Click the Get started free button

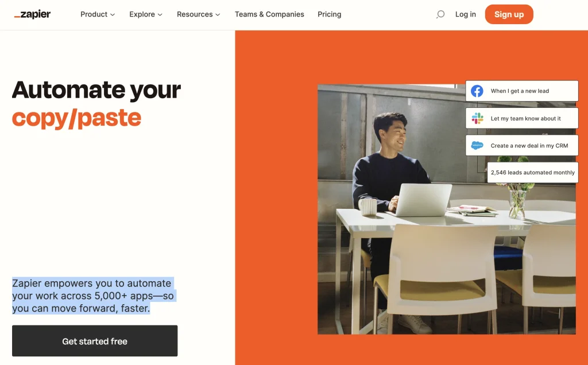(95, 341)
